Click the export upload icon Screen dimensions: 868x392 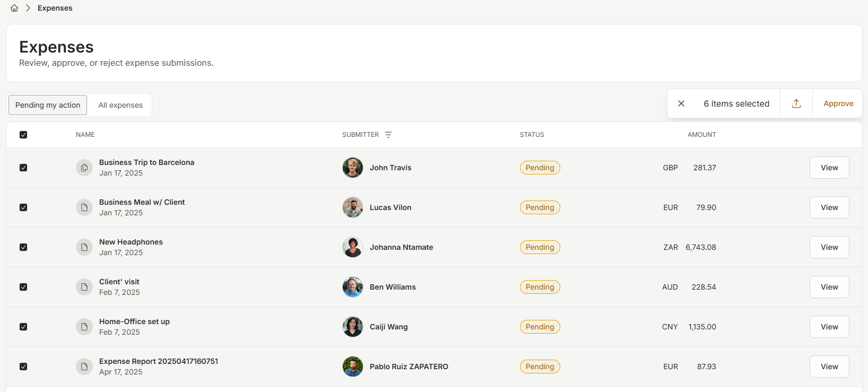(796, 103)
